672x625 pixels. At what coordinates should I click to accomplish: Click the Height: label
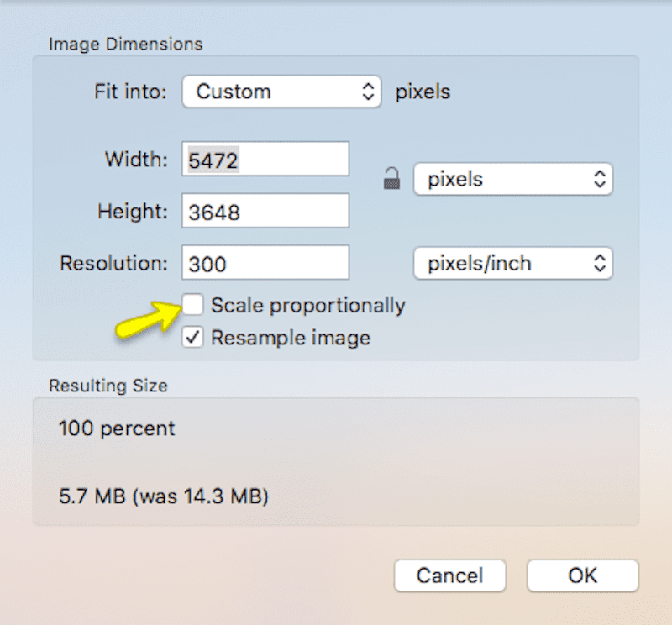134,211
